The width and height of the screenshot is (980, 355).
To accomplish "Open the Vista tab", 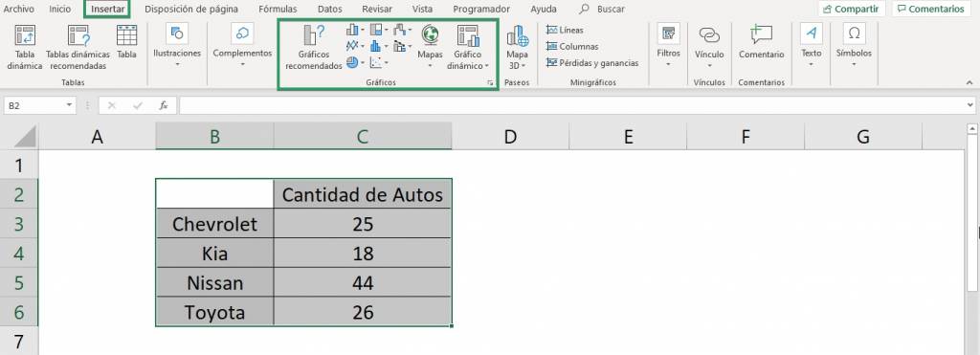I will coord(422,10).
